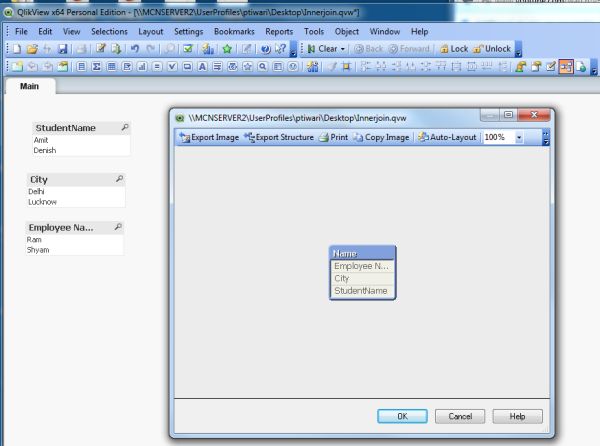The width and height of the screenshot is (600, 446).
Task: Open the Tools menu
Action: [x=314, y=31]
